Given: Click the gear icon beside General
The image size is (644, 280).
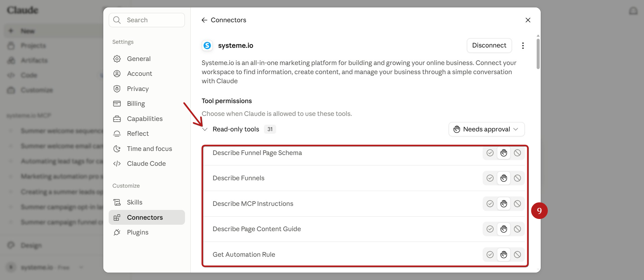Looking at the screenshot, I should tap(117, 59).
